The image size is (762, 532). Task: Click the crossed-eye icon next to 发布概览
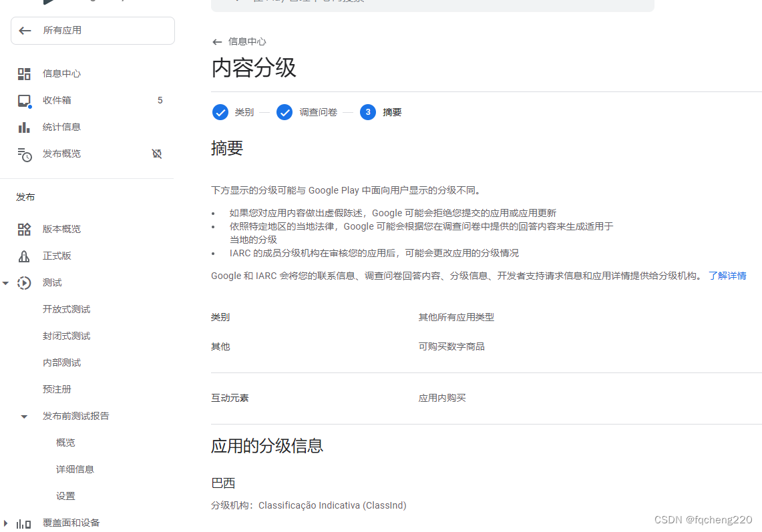coord(157,154)
